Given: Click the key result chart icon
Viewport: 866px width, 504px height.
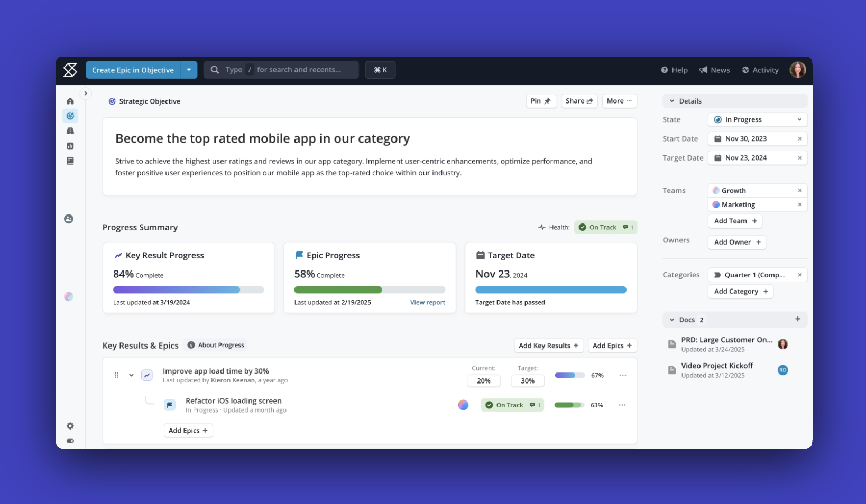Looking at the screenshot, I should tap(147, 375).
